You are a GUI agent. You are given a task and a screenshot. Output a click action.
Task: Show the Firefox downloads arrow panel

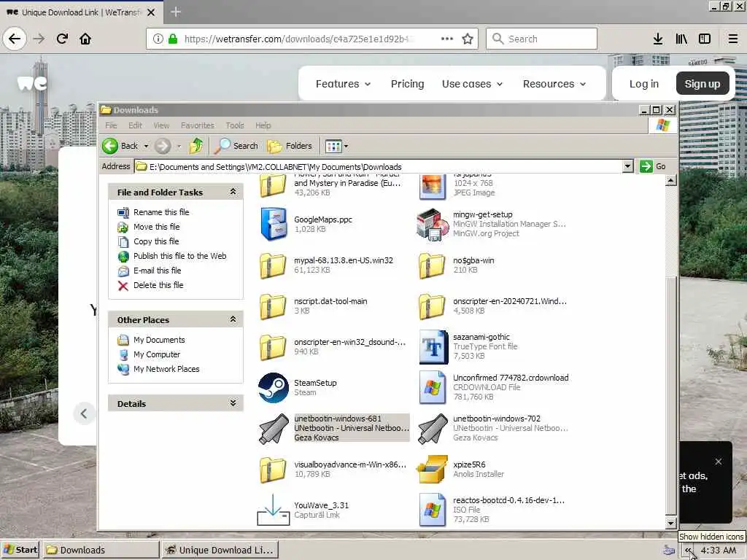pos(658,39)
